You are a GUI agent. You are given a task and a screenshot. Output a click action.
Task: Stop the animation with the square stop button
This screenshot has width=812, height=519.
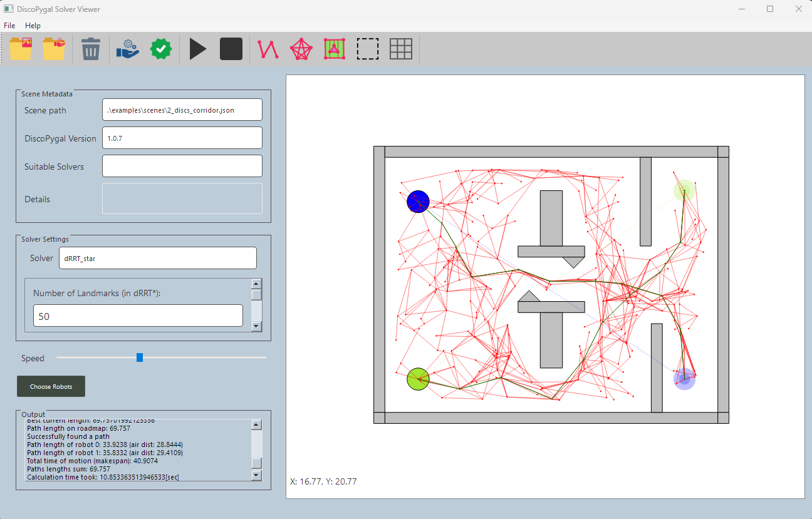pos(231,49)
